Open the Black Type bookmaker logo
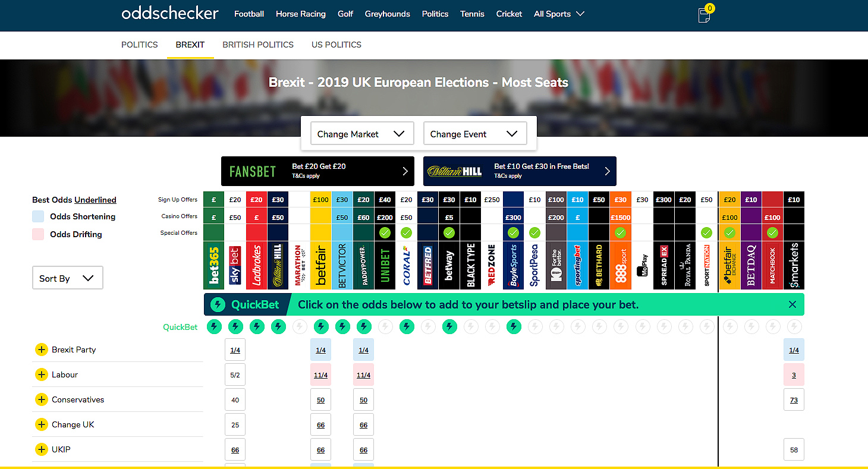This screenshot has width=868, height=469. tap(471, 265)
